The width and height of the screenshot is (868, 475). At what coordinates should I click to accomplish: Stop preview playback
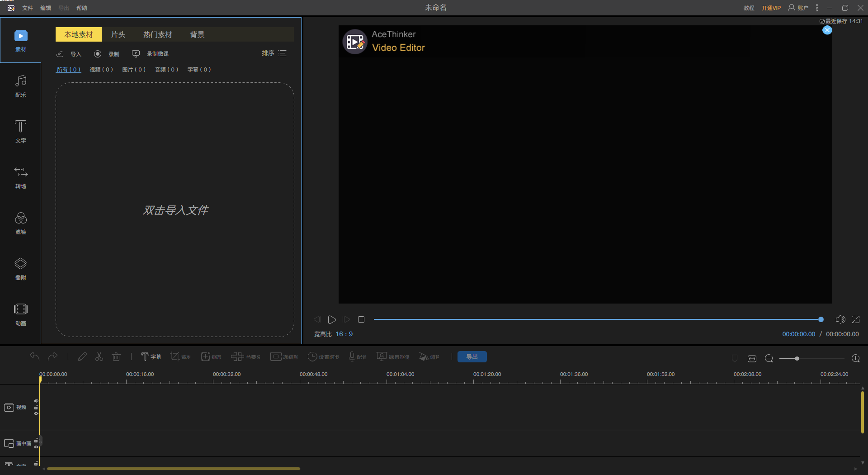(x=361, y=319)
